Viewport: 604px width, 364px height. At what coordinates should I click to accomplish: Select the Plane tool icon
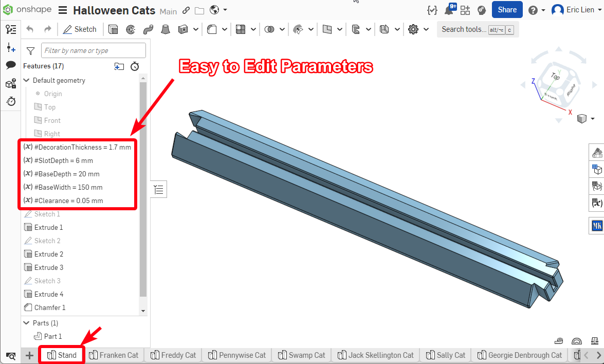(327, 29)
